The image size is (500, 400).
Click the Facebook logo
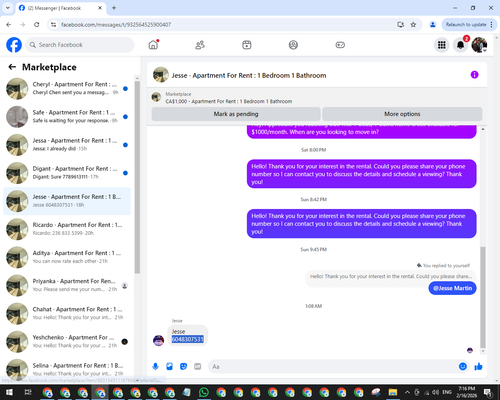tap(14, 45)
